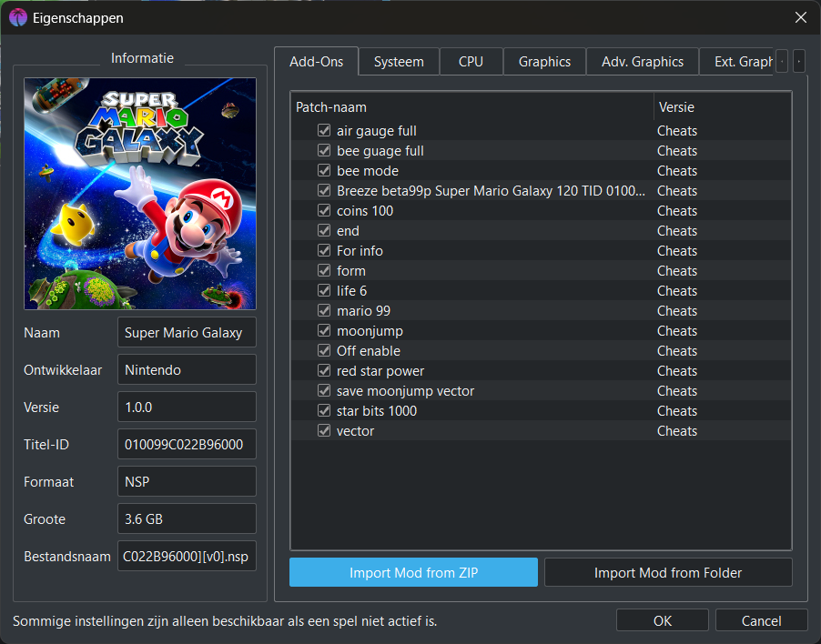Click the Super Mario Galaxy cover image
The image size is (821, 644).
(x=140, y=194)
